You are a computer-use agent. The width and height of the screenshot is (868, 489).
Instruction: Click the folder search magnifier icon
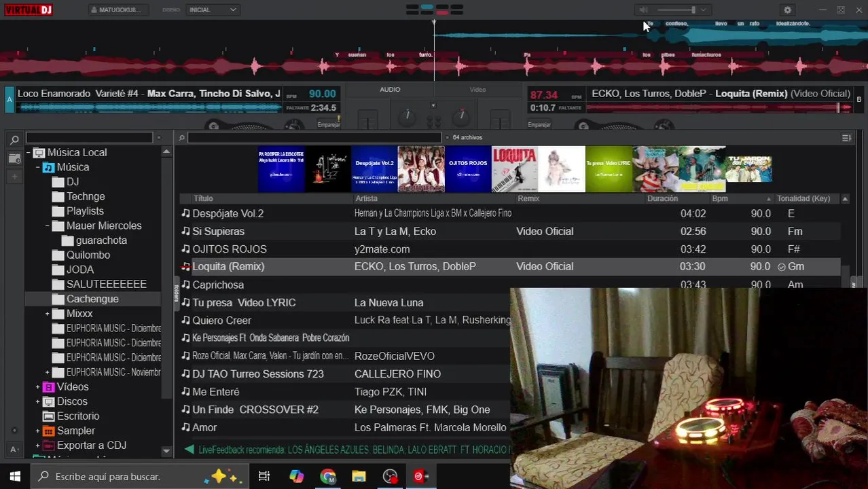tap(14, 139)
